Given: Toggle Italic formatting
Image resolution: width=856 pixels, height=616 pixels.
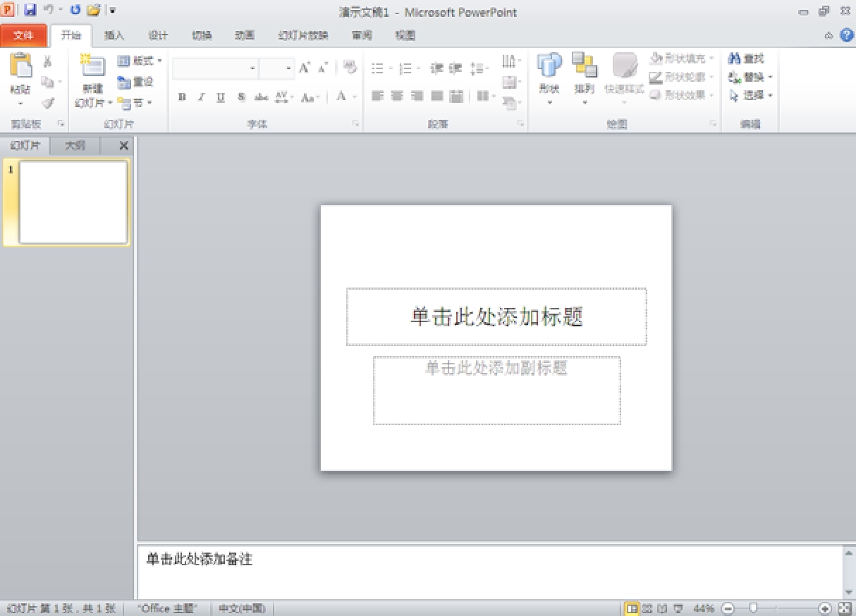Looking at the screenshot, I should coord(202,97).
